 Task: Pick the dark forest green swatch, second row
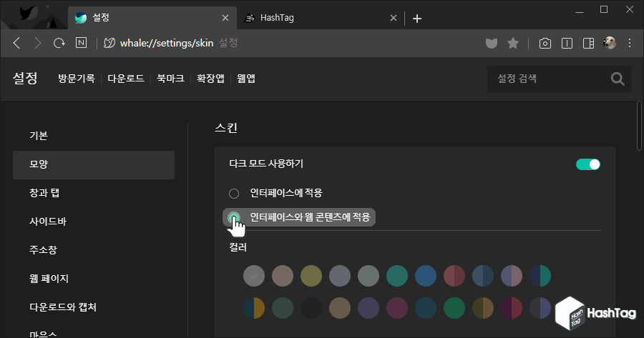283,308
